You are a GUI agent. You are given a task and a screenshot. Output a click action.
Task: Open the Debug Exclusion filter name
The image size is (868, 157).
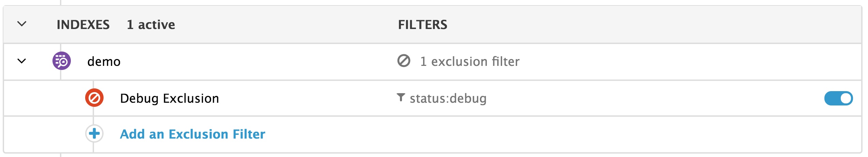tap(169, 98)
